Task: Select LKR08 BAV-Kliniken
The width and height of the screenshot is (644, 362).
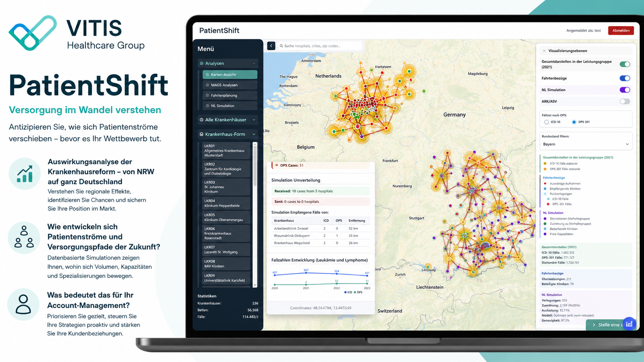Action: (x=226, y=264)
